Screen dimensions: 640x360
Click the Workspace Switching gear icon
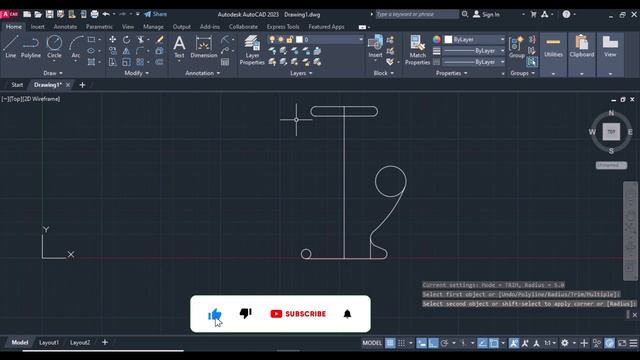tap(564, 343)
